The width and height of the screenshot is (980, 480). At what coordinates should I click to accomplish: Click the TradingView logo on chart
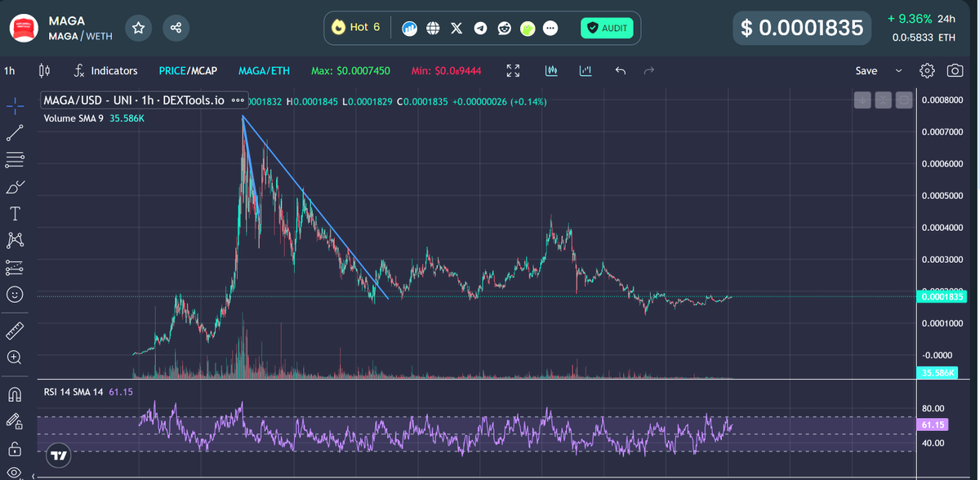point(58,456)
